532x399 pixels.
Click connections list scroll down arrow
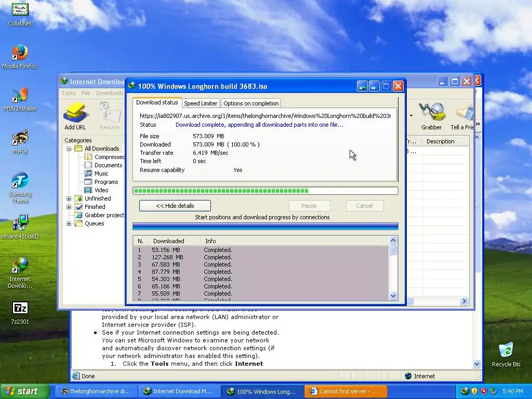pyautogui.click(x=393, y=296)
